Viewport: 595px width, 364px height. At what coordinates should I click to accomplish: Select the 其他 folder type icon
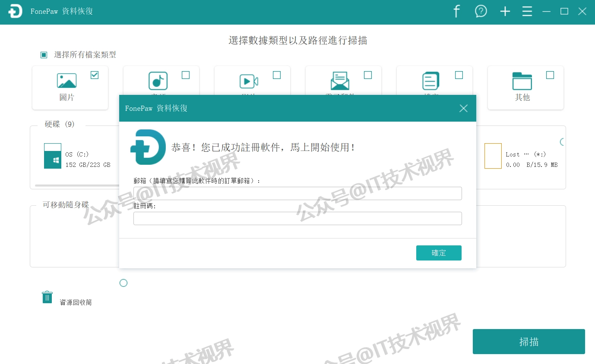pos(522,81)
